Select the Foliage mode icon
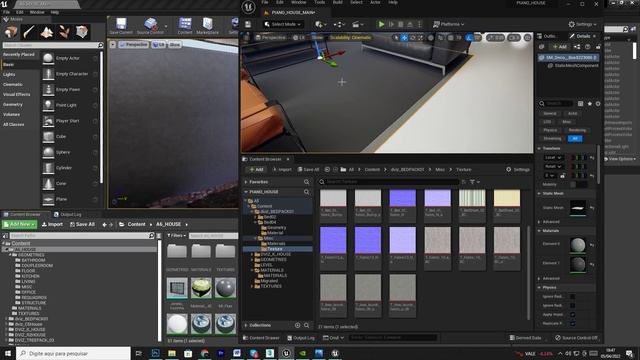This screenshot has height=360, width=640. 64,31
